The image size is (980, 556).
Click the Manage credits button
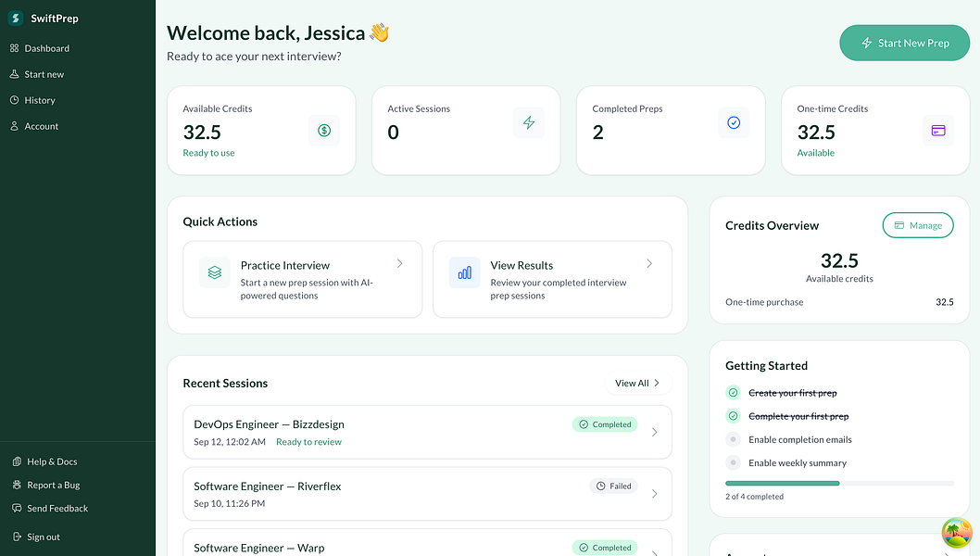click(918, 225)
